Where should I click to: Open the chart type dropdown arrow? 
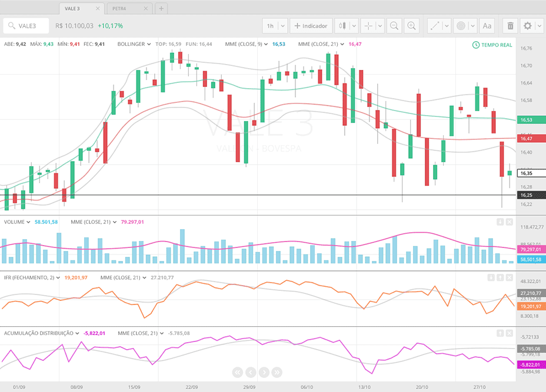click(x=354, y=26)
